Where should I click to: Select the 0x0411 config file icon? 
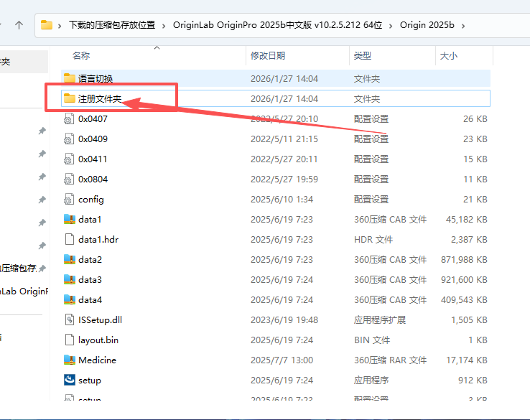(69, 159)
